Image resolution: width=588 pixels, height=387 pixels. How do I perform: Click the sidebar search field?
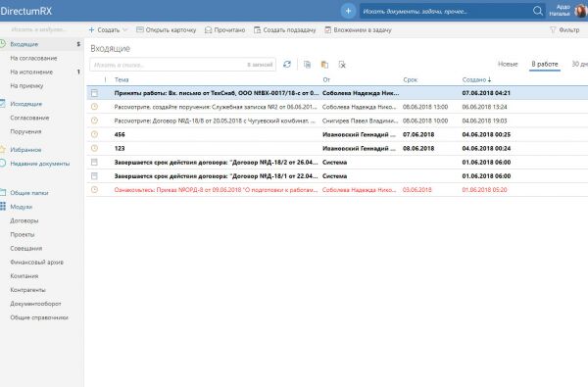click(38, 29)
